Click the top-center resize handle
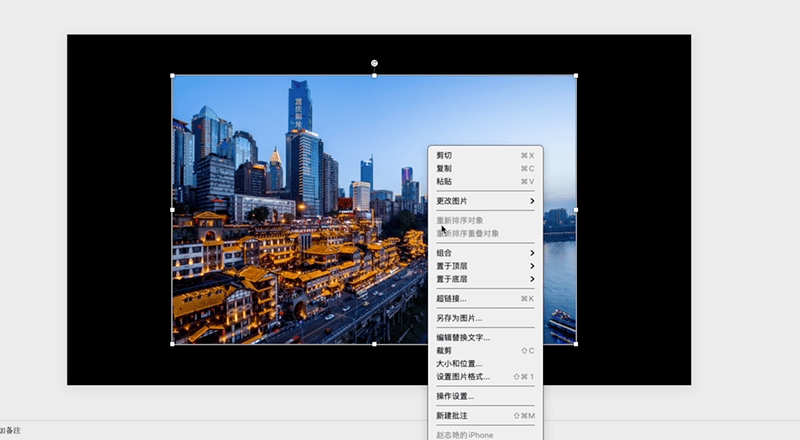This screenshot has width=800, height=440. tap(374, 76)
